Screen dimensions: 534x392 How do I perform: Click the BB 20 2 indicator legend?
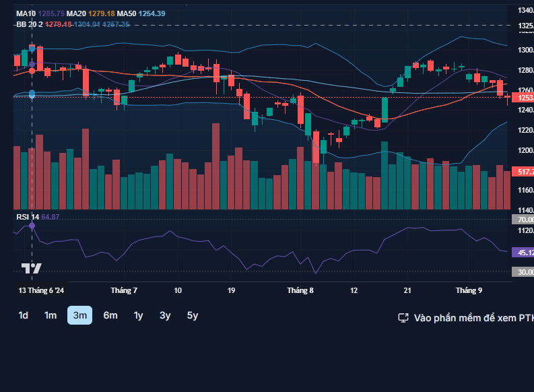[30, 24]
